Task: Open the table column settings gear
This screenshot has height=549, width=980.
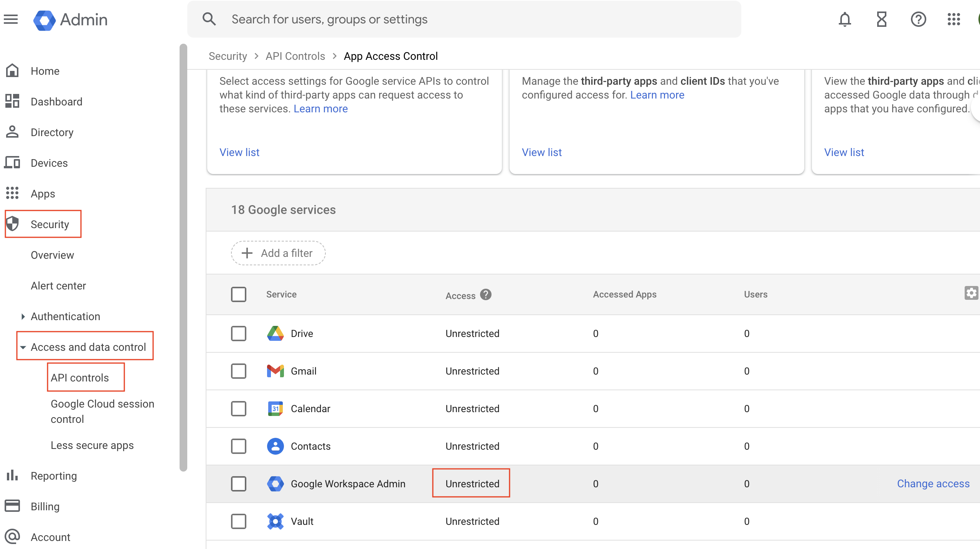Action: (971, 293)
